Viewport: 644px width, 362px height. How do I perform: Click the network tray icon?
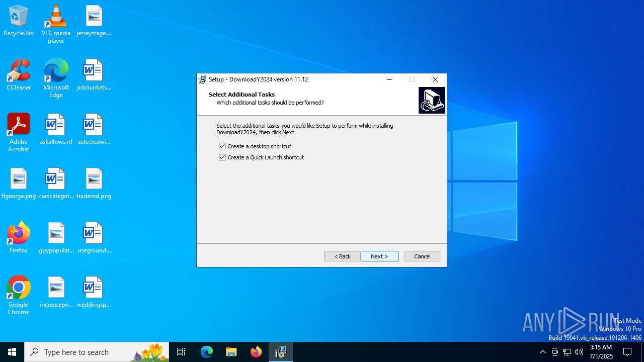pyautogui.click(x=567, y=352)
